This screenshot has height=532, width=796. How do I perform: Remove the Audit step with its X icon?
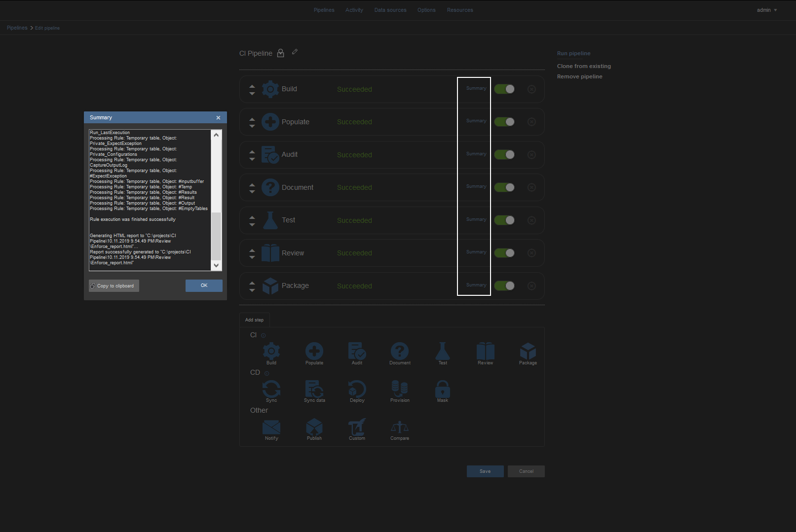click(531, 155)
